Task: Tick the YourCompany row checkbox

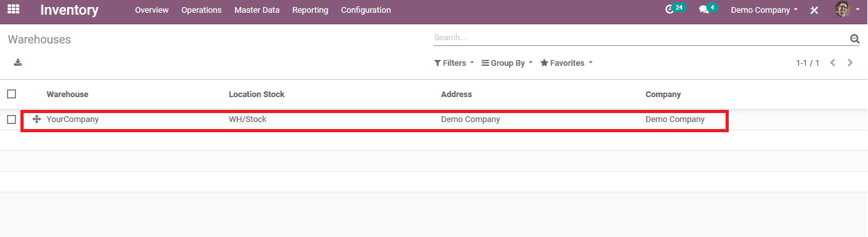Action: point(11,119)
